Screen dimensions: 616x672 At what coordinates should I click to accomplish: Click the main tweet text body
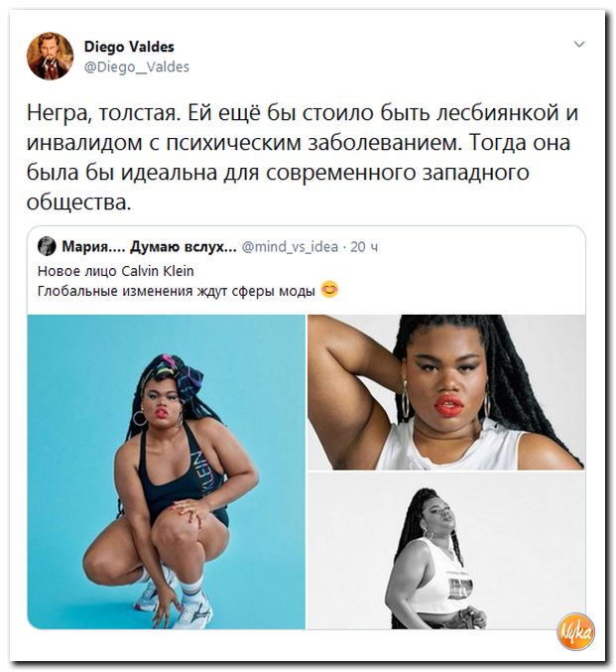302,157
